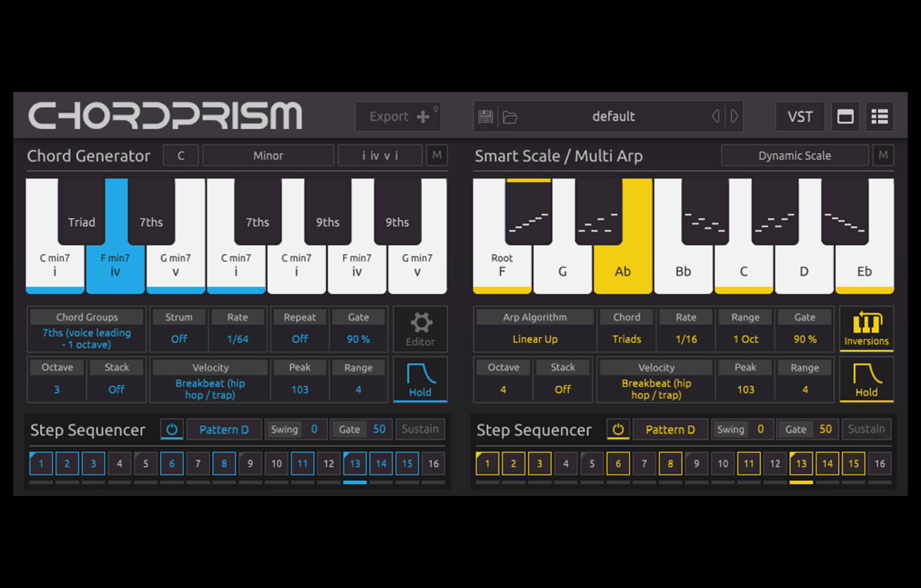Click the Export button
Viewport: 921px width, 588px height.
point(398,117)
